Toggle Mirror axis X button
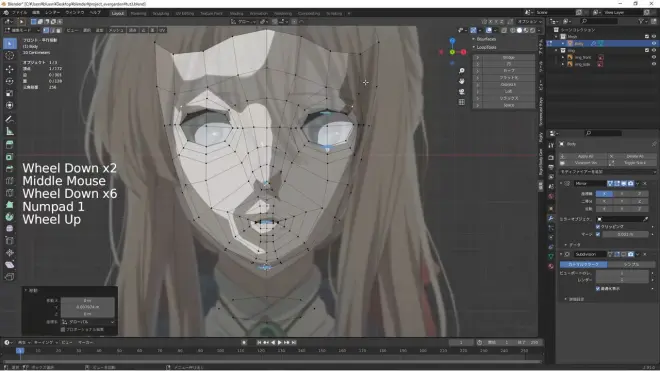The image size is (660, 371). pyautogui.click(x=604, y=194)
